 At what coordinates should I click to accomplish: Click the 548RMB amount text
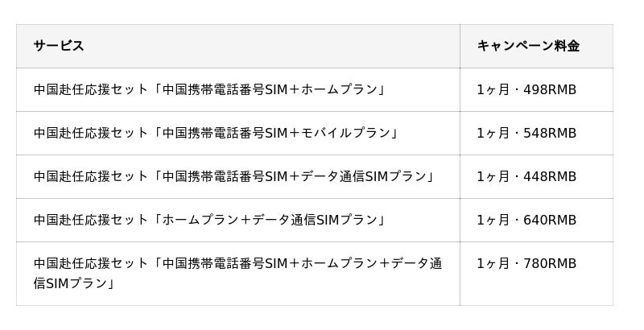coord(550,133)
